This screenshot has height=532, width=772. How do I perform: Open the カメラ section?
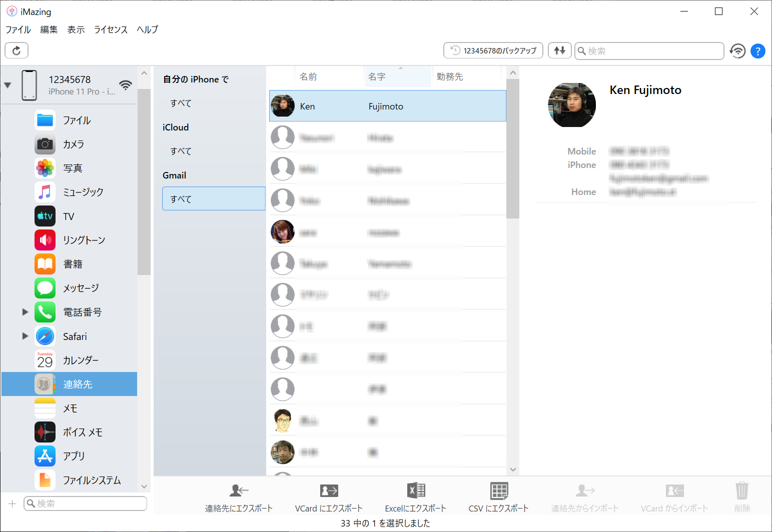pyautogui.click(x=69, y=144)
